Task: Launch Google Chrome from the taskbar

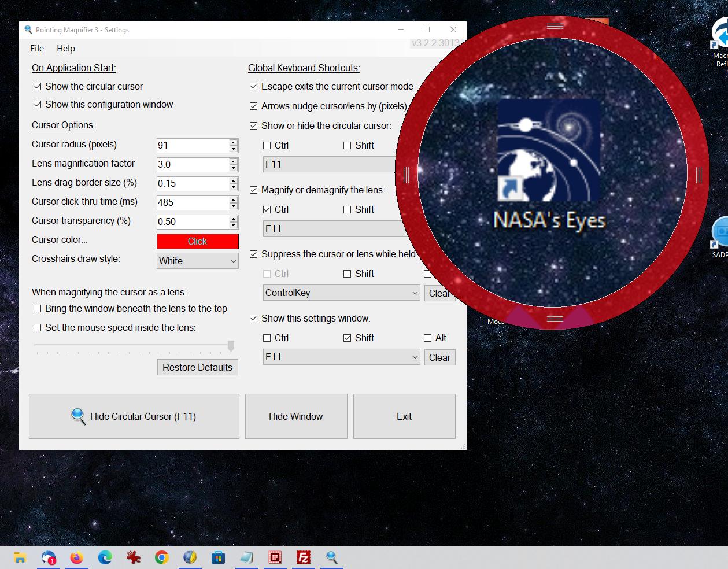Action: (x=162, y=557)
